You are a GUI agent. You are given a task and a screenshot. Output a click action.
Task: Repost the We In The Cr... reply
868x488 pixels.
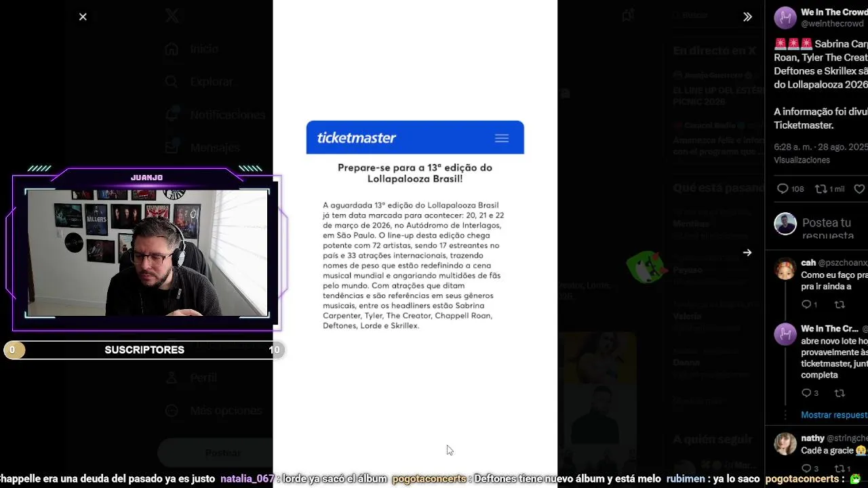pos(840,393)
